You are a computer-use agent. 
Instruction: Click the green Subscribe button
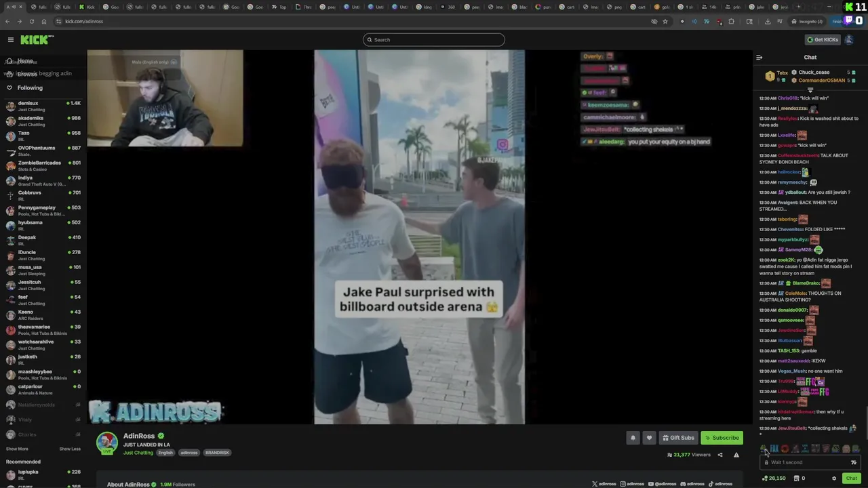(x=722, y=438)
